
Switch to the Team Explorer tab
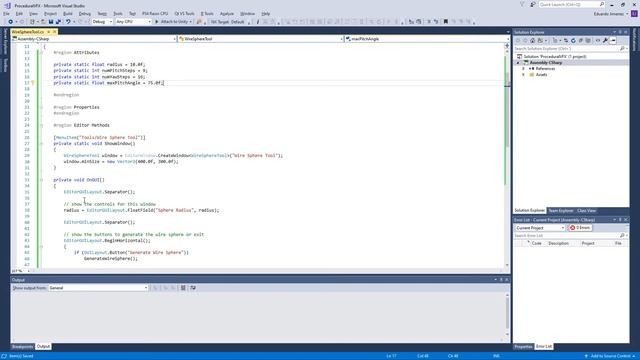[x=560, y=211]
